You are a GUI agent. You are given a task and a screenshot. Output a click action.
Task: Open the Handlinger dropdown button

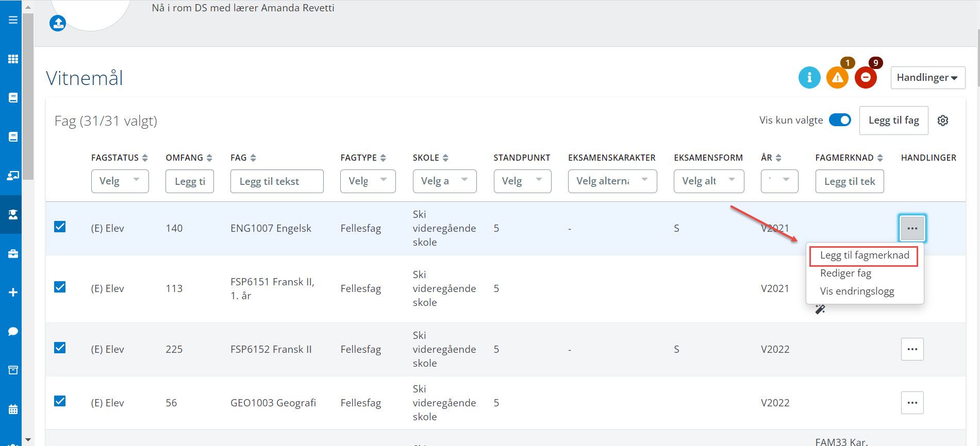point(927,77)
